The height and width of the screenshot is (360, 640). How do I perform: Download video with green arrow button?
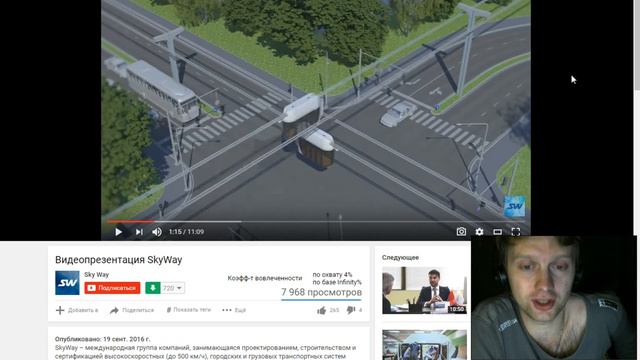click(153, 288)
